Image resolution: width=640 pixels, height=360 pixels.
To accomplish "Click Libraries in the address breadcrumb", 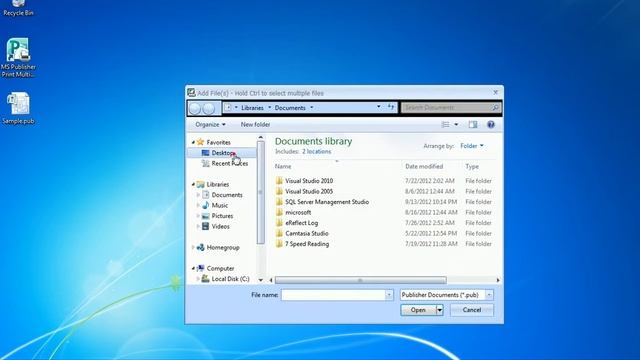I will point(252,108).
